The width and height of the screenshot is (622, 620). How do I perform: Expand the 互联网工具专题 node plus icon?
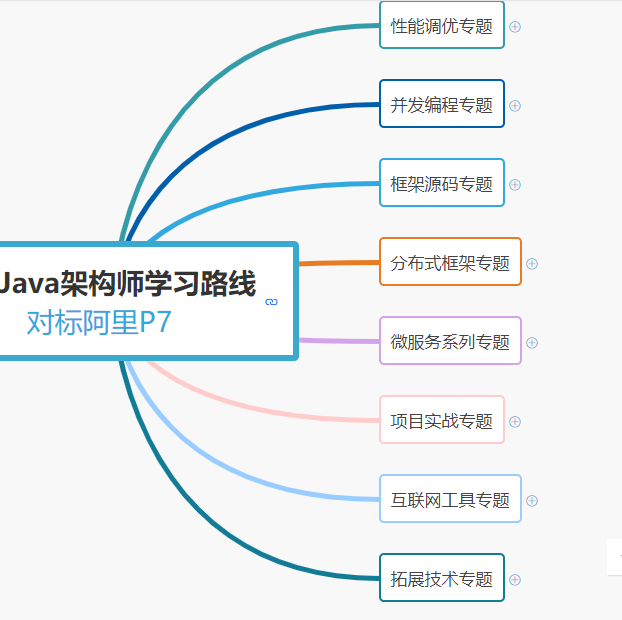click(532, 500)
